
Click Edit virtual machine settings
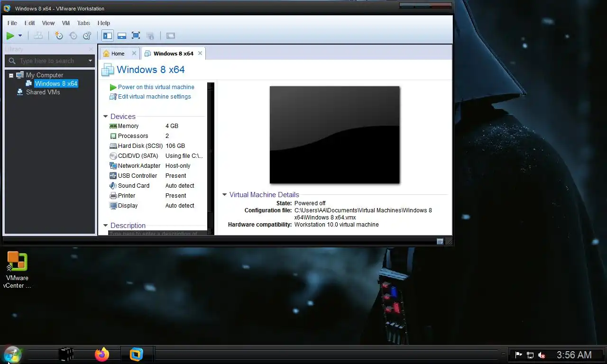point(154,97)
